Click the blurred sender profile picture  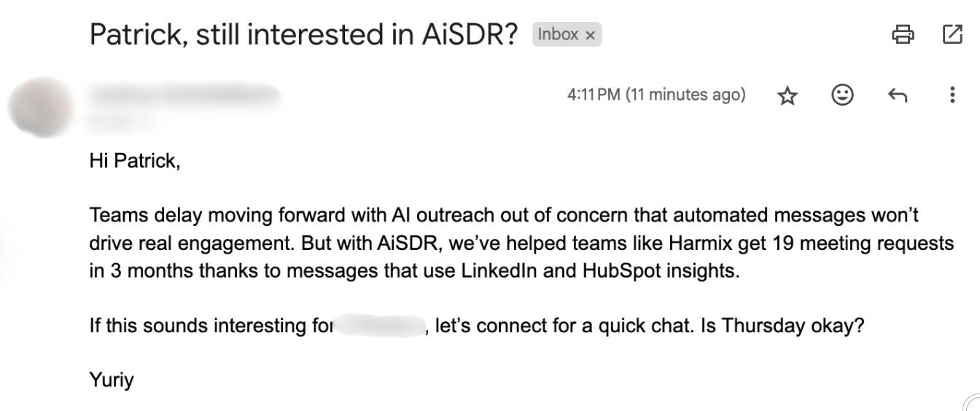40,107
